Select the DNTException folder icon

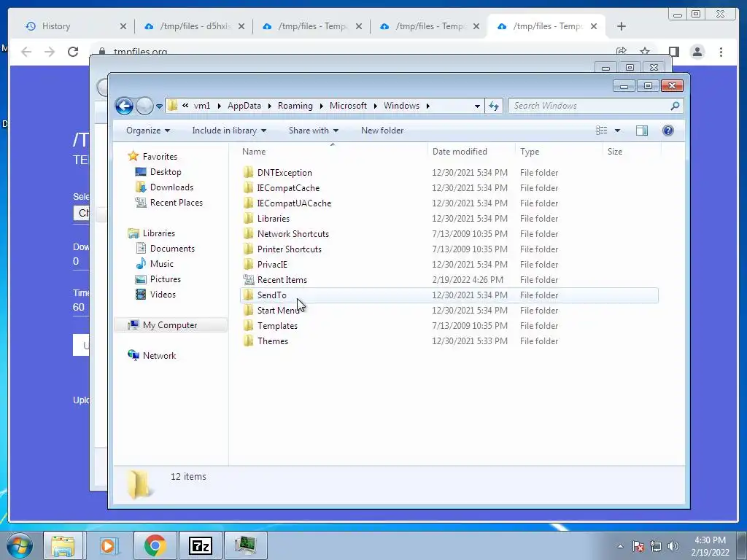point(248,172)
